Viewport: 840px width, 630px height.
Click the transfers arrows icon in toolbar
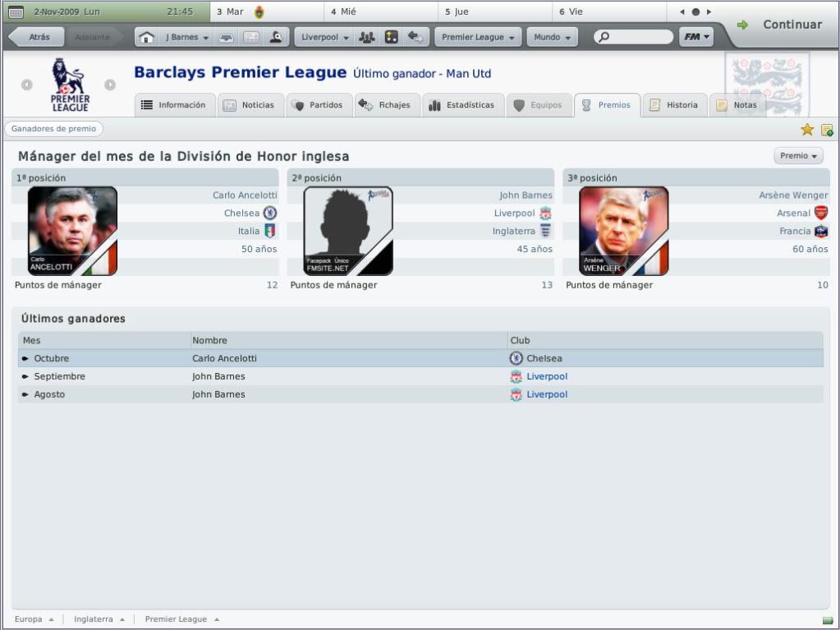coord(415,37)
